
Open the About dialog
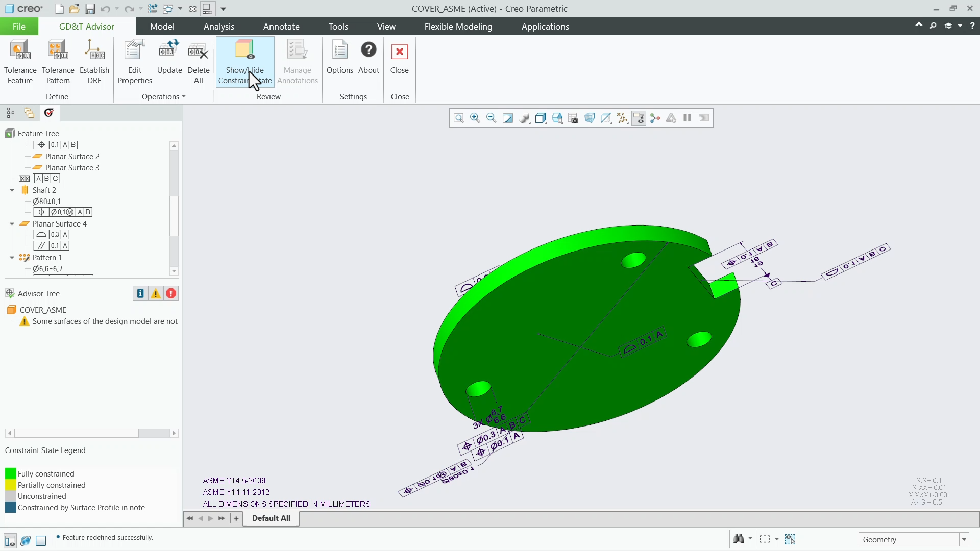click(x=369, y=57)
